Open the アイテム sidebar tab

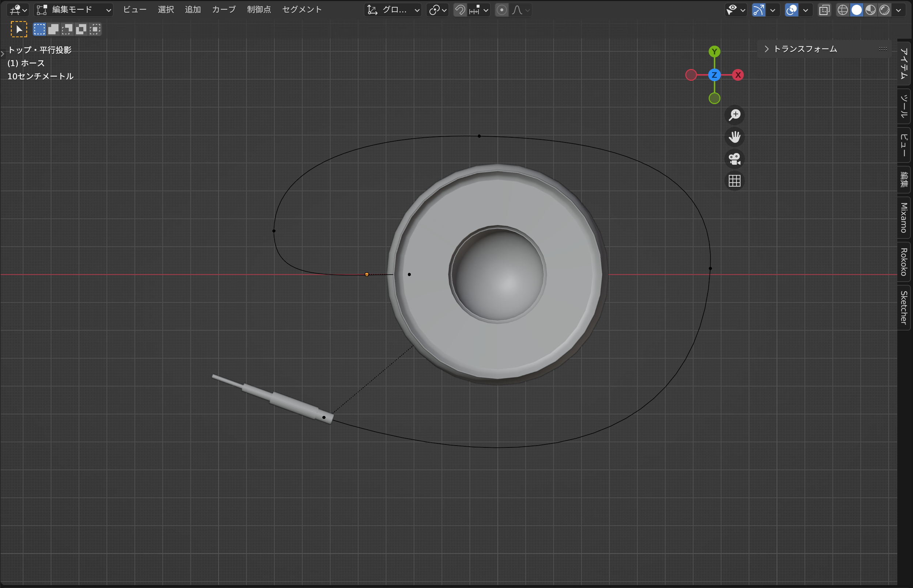point(904,64)
